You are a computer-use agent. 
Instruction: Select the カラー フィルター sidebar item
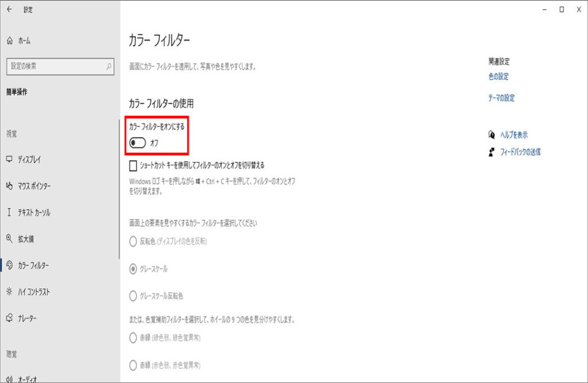(x=33, y=265)
